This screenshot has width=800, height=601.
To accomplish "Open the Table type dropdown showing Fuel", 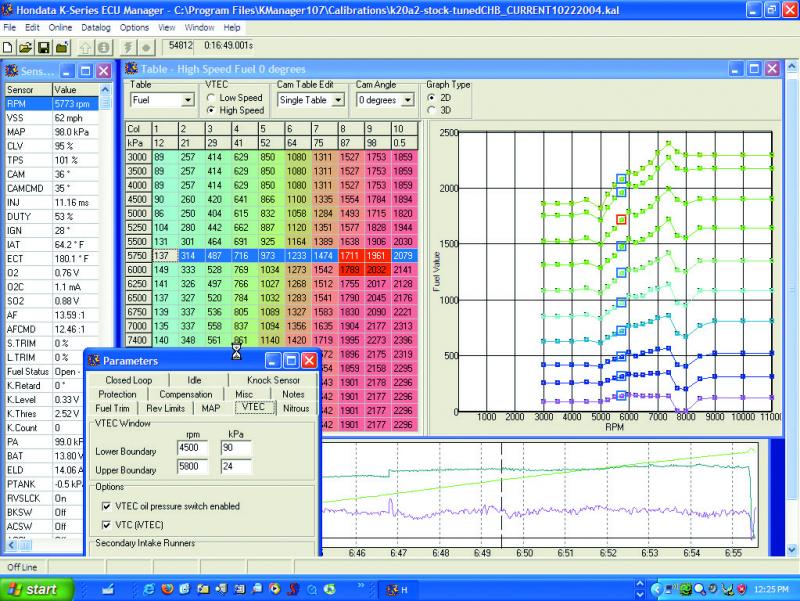I will (x=188, y=100).
